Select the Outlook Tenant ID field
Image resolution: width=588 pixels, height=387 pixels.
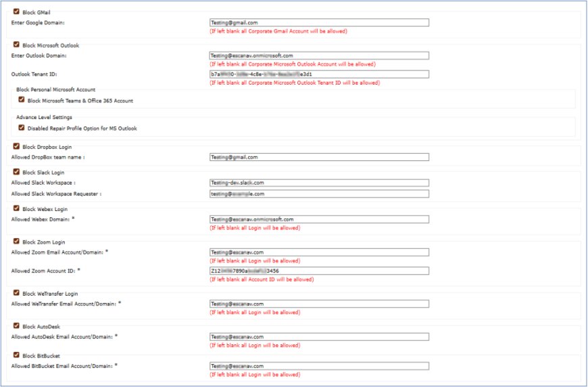(319, 74)
